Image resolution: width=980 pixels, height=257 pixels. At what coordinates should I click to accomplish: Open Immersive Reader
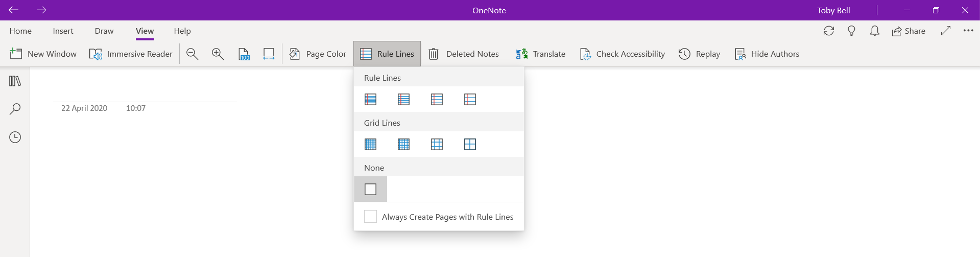click(131, 54)
